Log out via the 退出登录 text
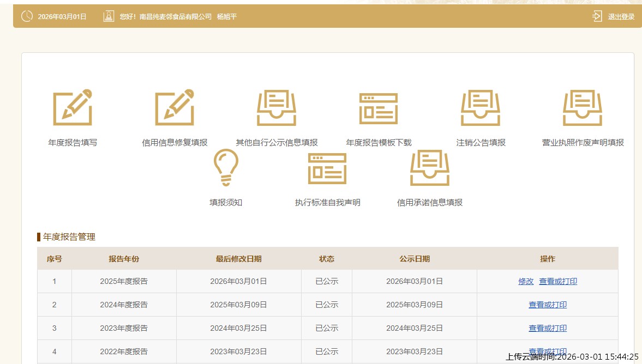 point(621,17)
